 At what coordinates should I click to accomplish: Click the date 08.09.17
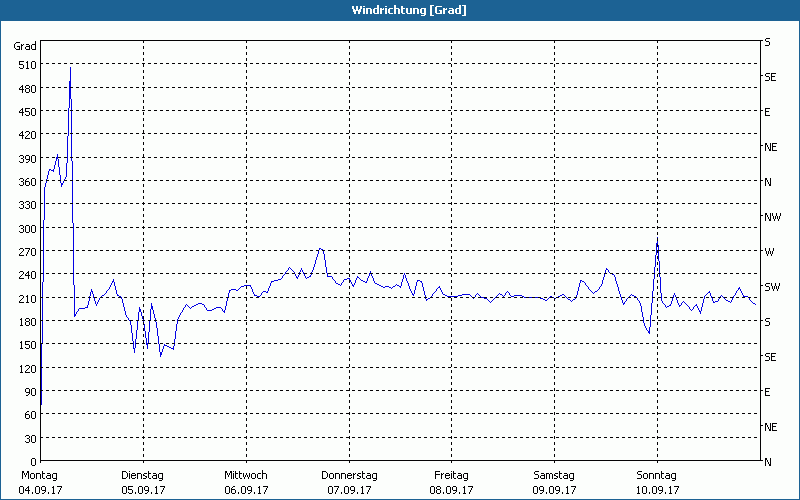pyautogui.click(x=452, y=490)
